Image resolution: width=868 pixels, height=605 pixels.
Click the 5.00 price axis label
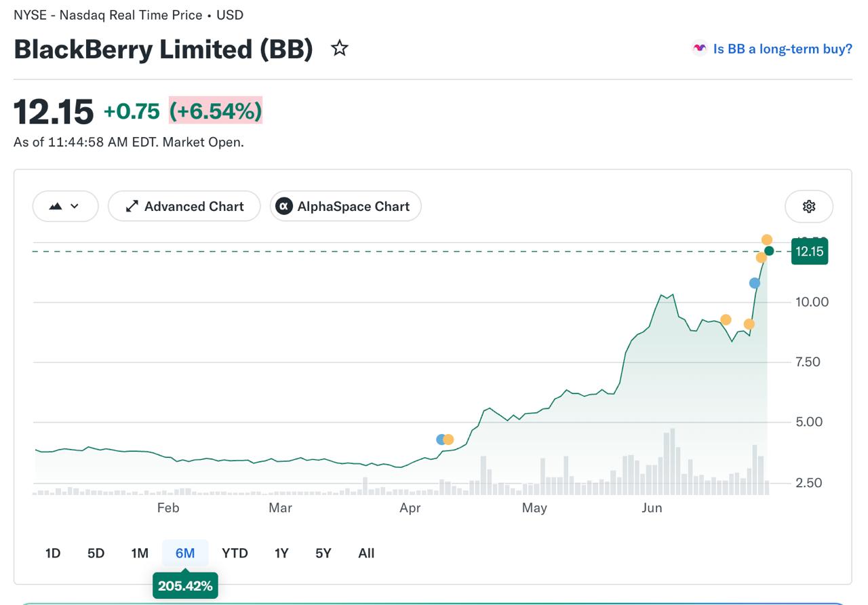click(808, 422)
